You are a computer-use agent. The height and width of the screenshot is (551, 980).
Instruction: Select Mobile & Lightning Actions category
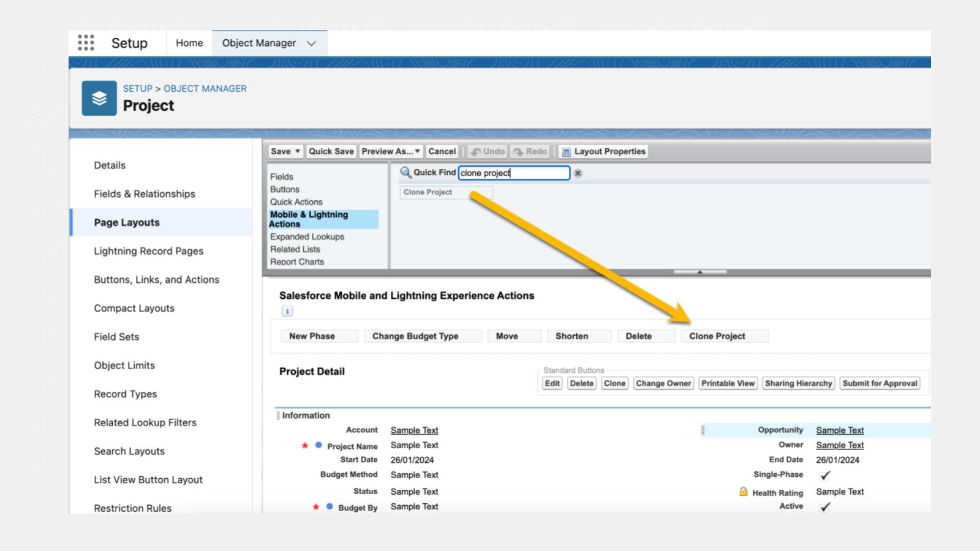coord(323,219)
